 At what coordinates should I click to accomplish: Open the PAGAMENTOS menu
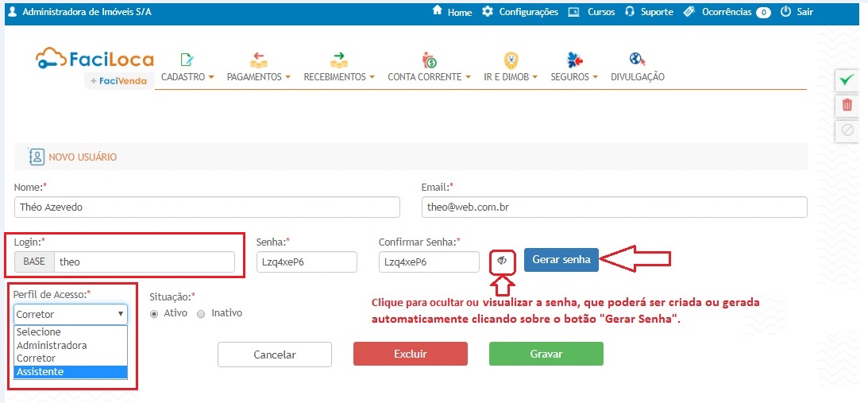click(x=258, y=77)
